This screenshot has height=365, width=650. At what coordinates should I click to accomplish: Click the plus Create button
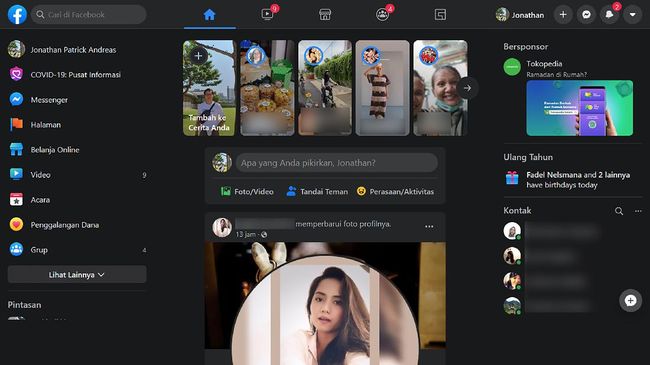click(x=563, y=15)
